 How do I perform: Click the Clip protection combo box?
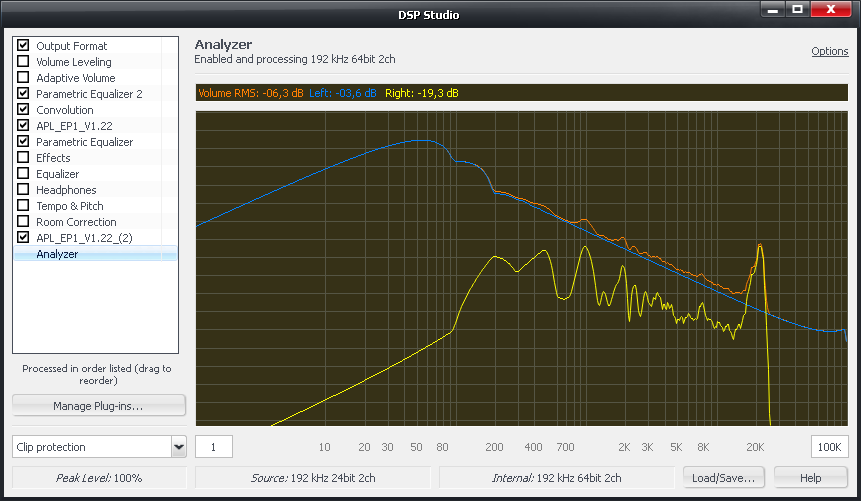coord(99,447)
